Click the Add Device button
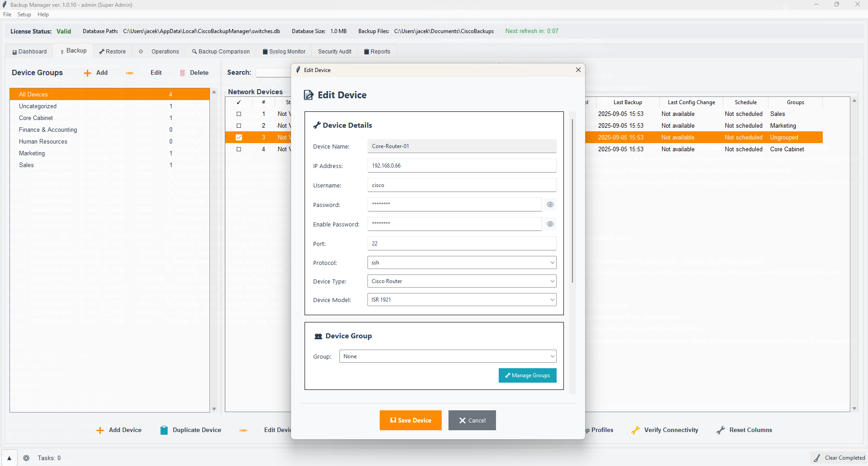 coord(119,430)
